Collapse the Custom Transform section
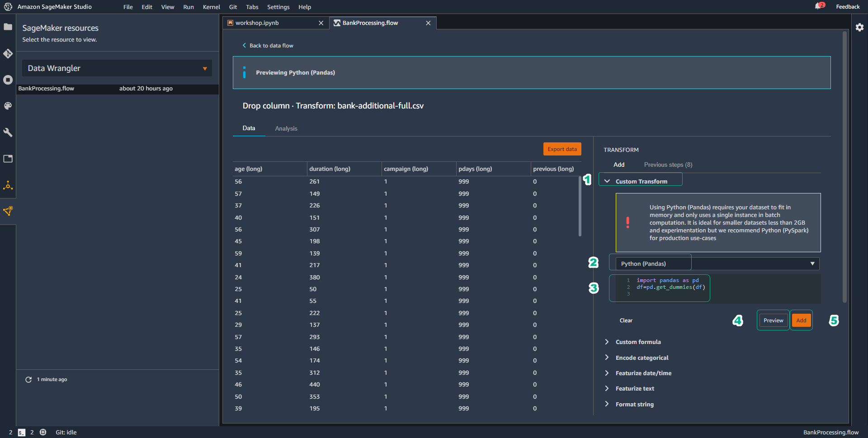 pyautogui.click(x=607, y=181)
